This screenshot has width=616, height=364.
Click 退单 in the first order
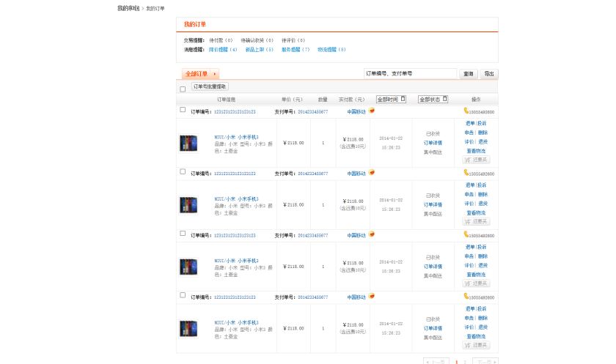pyautogui.click(x=470, y=123)
